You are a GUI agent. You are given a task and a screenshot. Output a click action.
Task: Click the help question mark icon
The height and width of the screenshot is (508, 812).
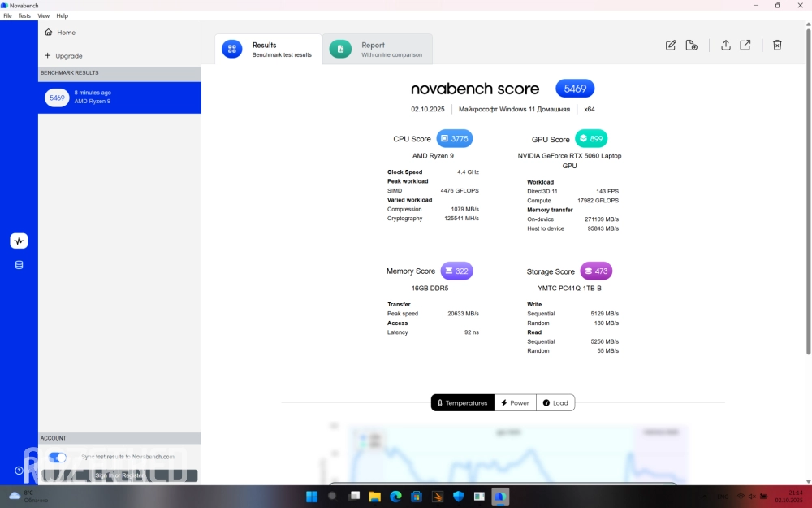[19, 471]
